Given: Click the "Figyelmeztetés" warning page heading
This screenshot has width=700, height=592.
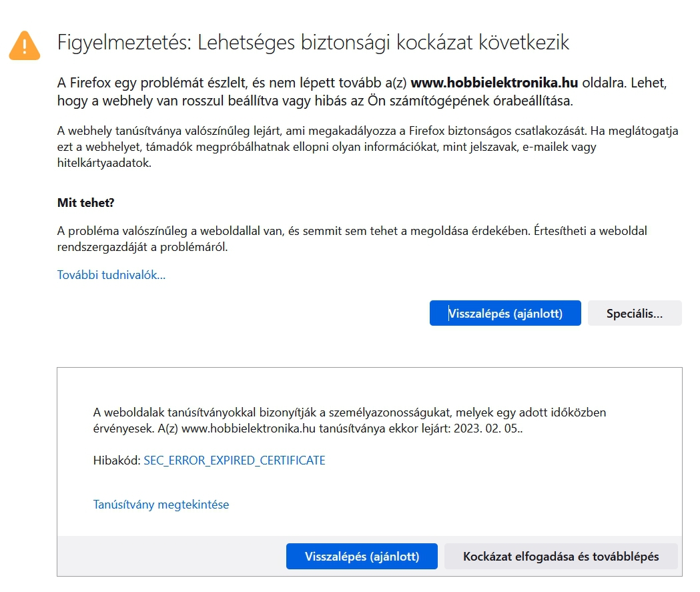Looking at the screenshot, I should point(314,43).
